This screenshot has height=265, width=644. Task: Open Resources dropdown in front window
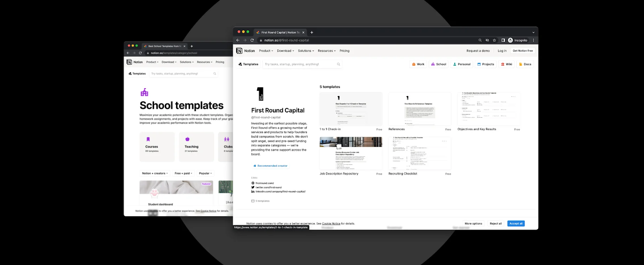[327, 51]
